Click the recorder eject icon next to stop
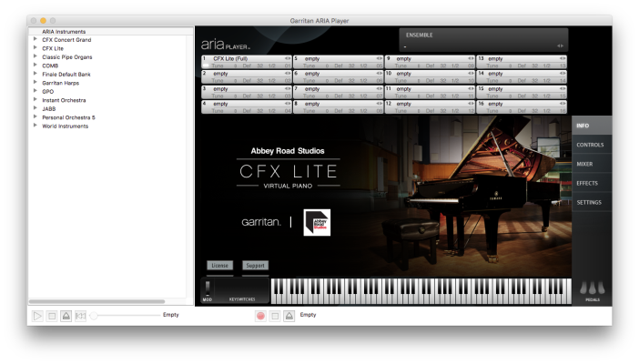Viewport: 639px width, 364px height. [x=289, y=316]
